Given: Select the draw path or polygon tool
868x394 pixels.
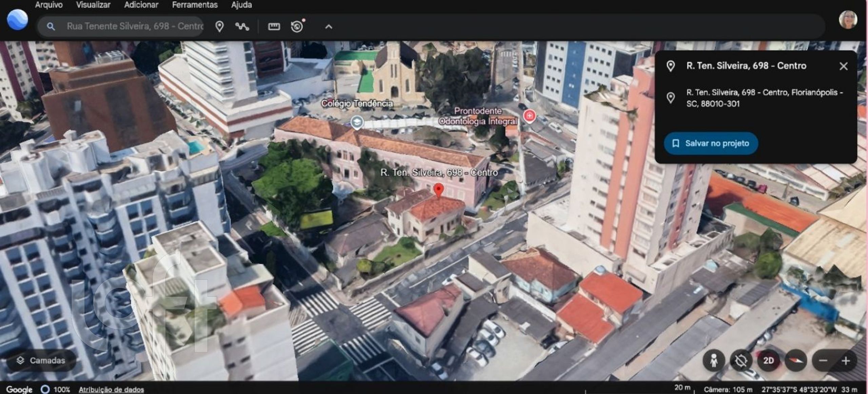Looking at the screenshot, I should 242,26.
